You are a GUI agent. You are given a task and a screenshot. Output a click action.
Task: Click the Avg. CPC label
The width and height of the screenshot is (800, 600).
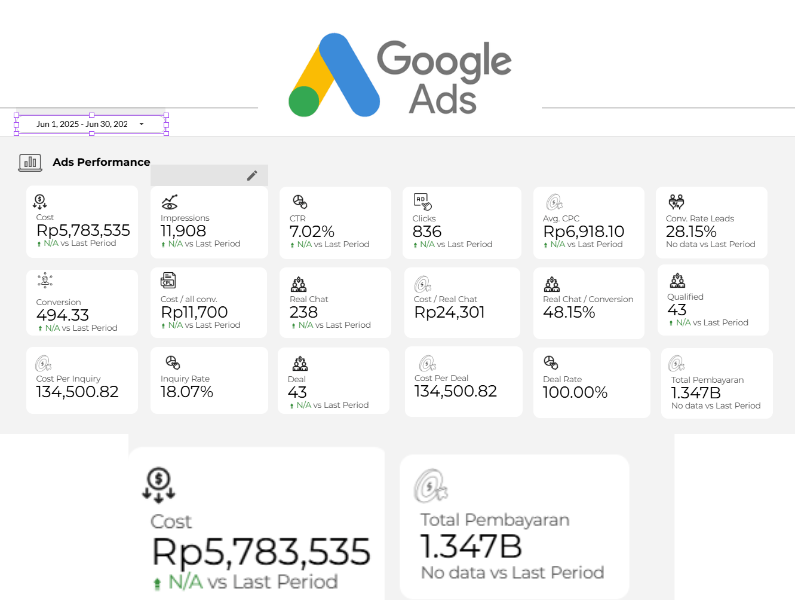point(561,218)
